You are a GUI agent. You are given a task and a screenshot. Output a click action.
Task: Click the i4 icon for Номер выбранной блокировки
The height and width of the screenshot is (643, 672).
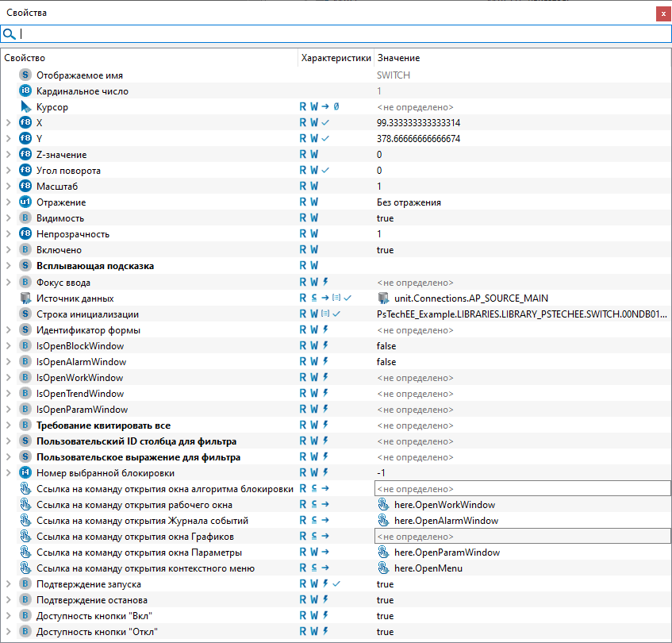point(25,473)
